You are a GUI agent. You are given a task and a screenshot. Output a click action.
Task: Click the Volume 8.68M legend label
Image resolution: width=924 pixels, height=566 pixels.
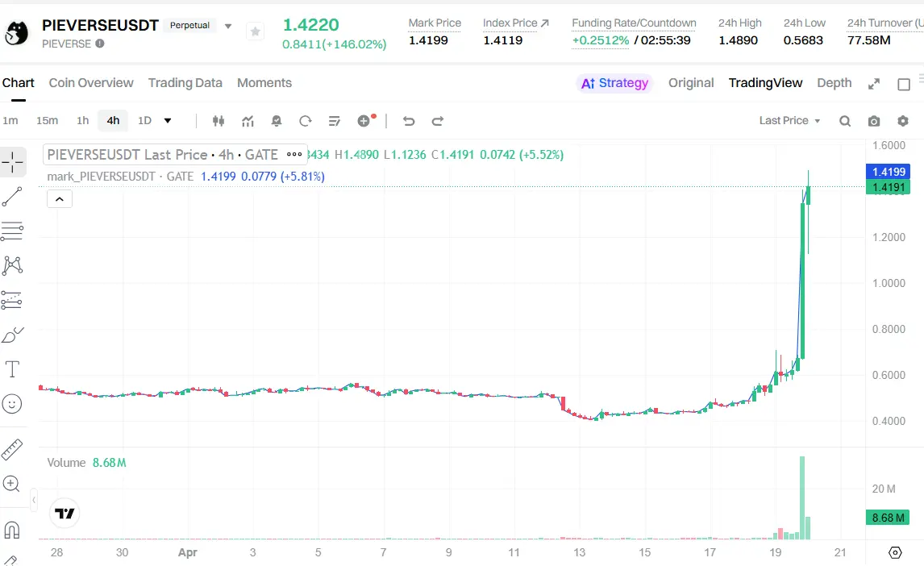click(86, 462)
